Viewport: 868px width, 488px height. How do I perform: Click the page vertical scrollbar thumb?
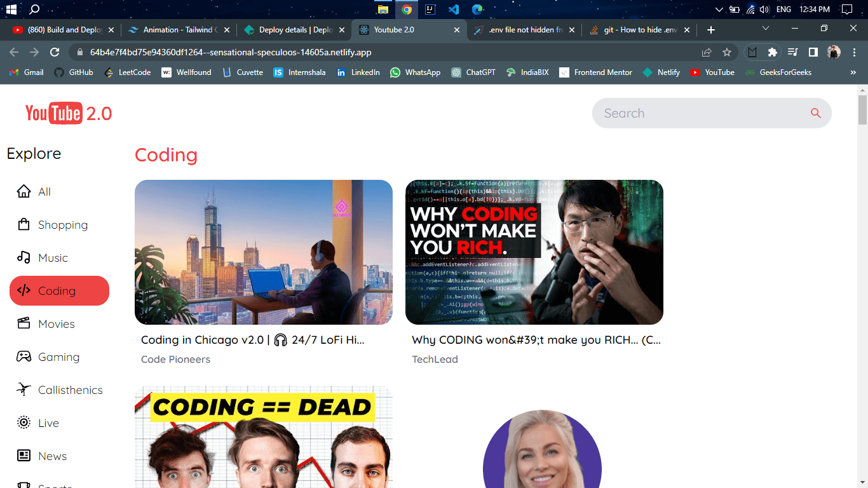862,109
